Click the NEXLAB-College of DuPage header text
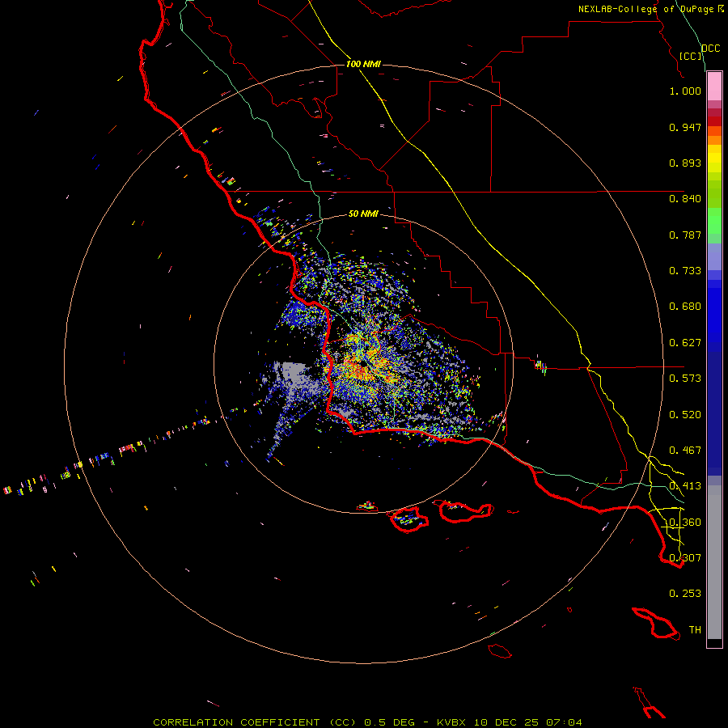This screenshot has width=728, height=728. (x=646, y=9)
